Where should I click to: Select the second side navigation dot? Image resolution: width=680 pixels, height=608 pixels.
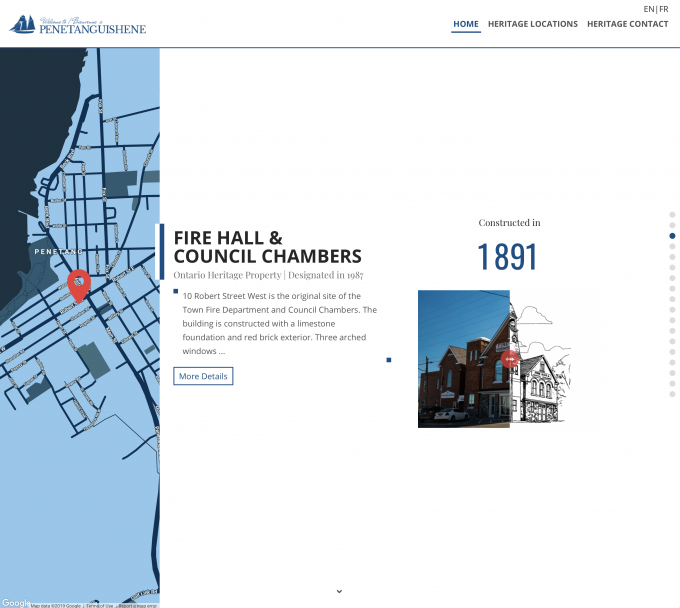pyautogui.click(x=672, y=225)
